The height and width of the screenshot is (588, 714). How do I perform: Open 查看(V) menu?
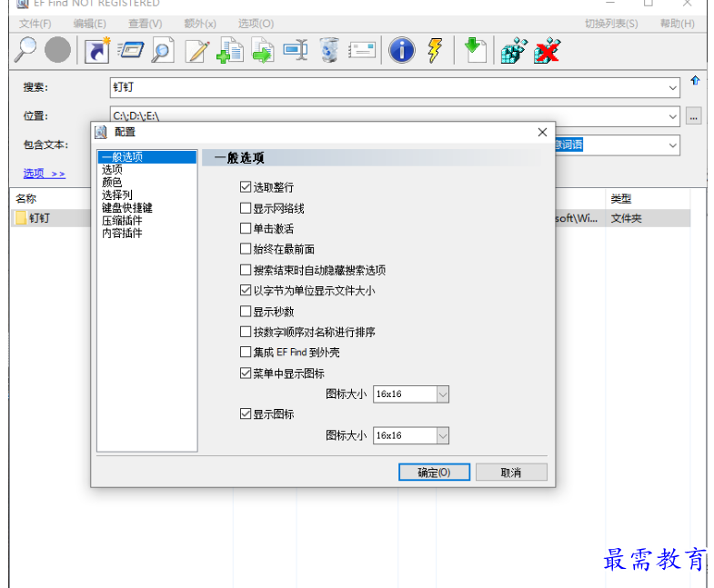click(x=146, y=24)
